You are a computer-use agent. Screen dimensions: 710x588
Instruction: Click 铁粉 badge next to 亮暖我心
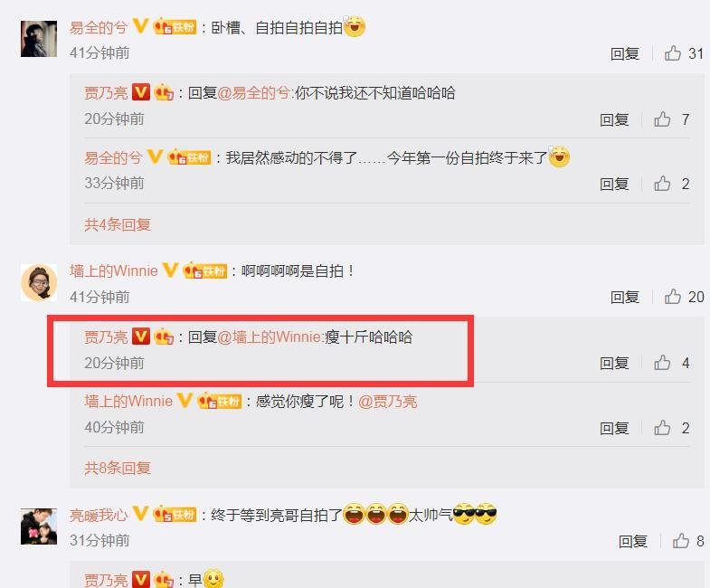[175, 515]
